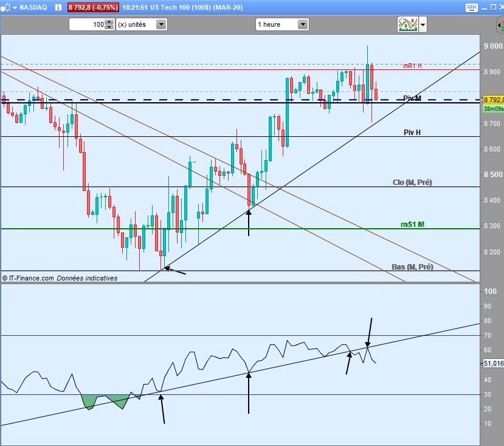Select the mR1 H resistance line label
The height and width of the screenshot is (446, 504).
[412, 66]
